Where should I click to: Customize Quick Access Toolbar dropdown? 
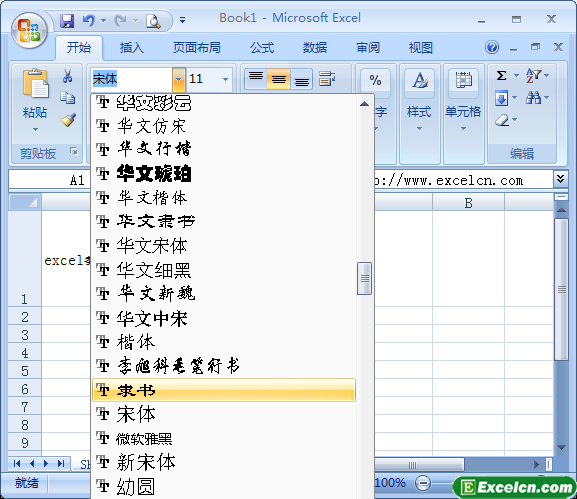(x=182, y=20)
